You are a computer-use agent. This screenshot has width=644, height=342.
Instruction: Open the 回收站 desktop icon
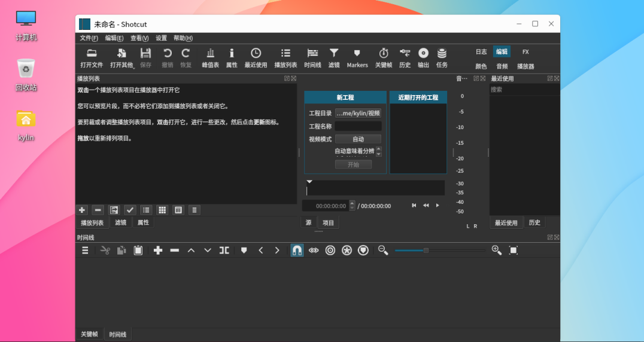pos(26,75)
